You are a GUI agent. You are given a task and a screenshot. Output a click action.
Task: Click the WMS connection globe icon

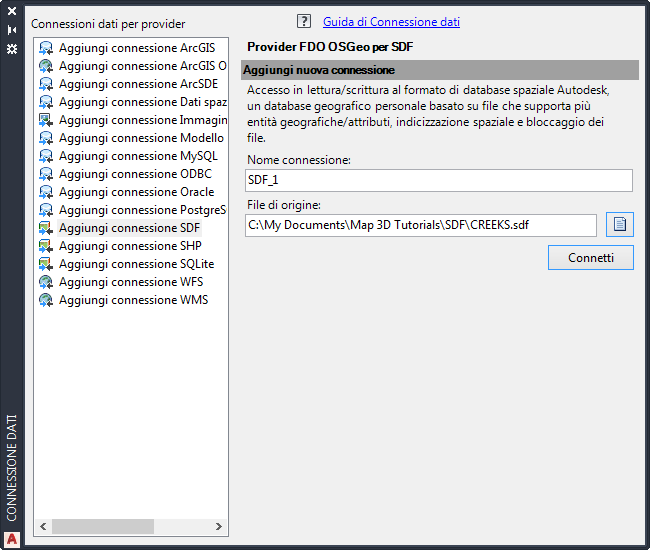(x=46, y=300)
